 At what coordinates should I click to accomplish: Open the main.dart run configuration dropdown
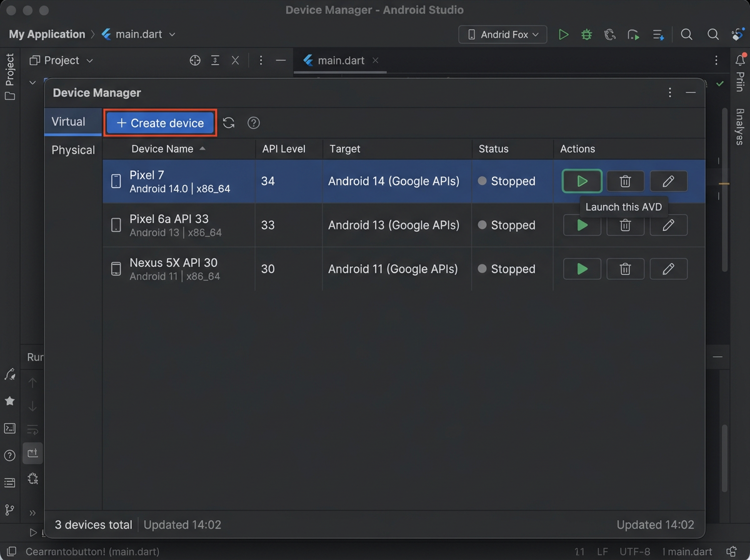138,34
